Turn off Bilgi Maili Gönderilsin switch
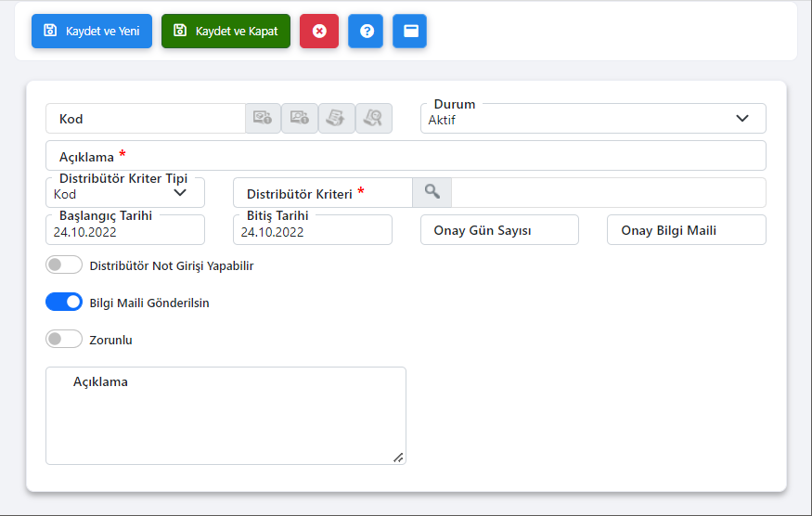The width and height of the screenshot is (812, 516). click(x=64, y=303)
